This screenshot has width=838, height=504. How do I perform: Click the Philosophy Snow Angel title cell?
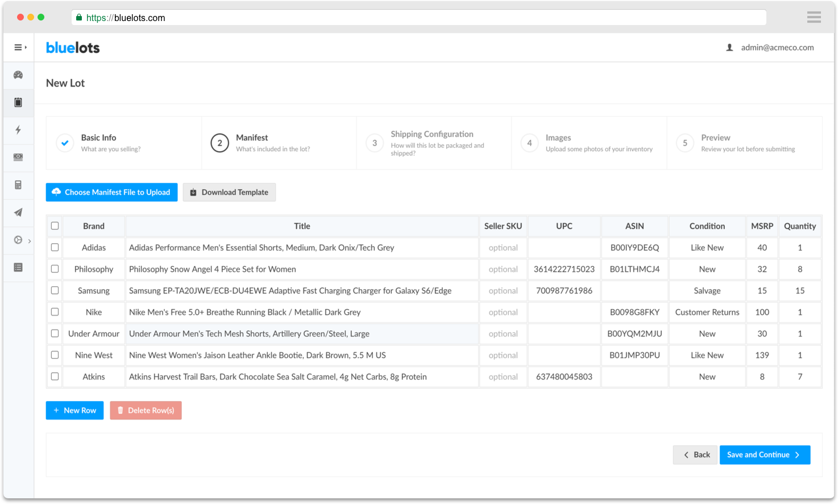pyautogui.click(x=302, y=269)
